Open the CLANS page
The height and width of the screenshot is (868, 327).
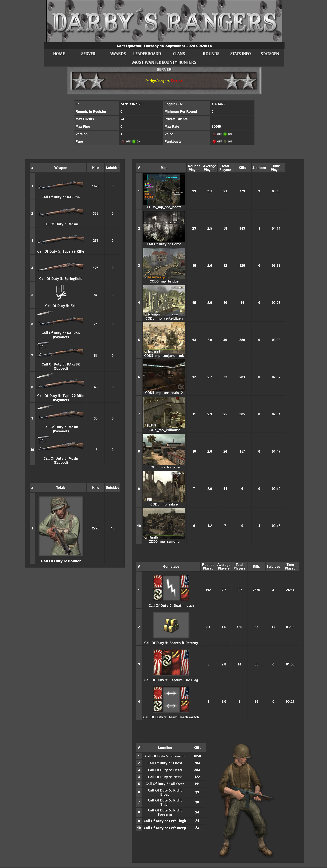(179, 54)
